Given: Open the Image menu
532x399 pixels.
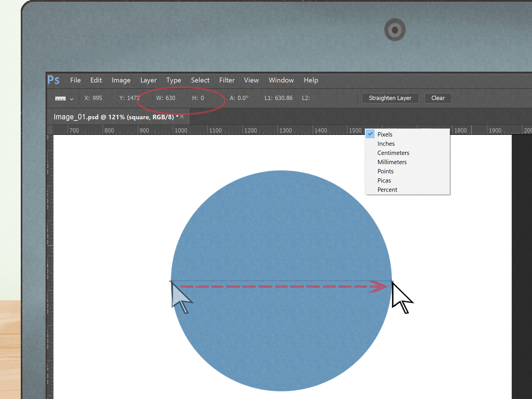Looking at the screenshot, I should coord(121,80).
